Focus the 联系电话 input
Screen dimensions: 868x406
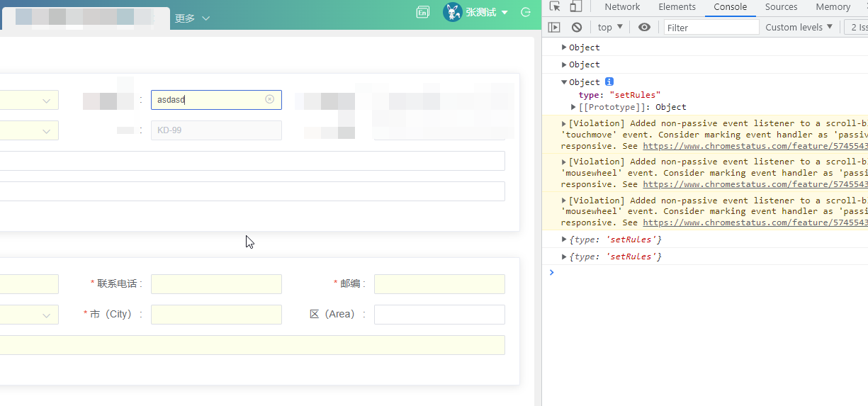pos(216,284)
